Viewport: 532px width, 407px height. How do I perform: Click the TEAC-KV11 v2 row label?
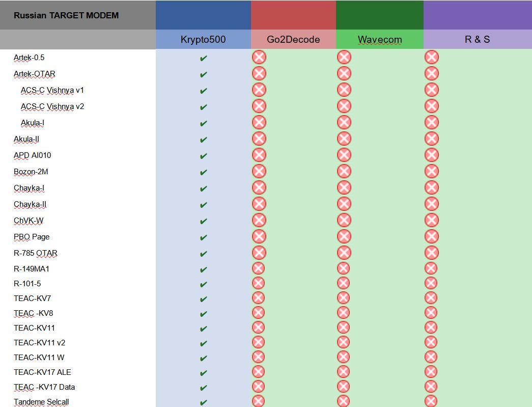point(39,342)
